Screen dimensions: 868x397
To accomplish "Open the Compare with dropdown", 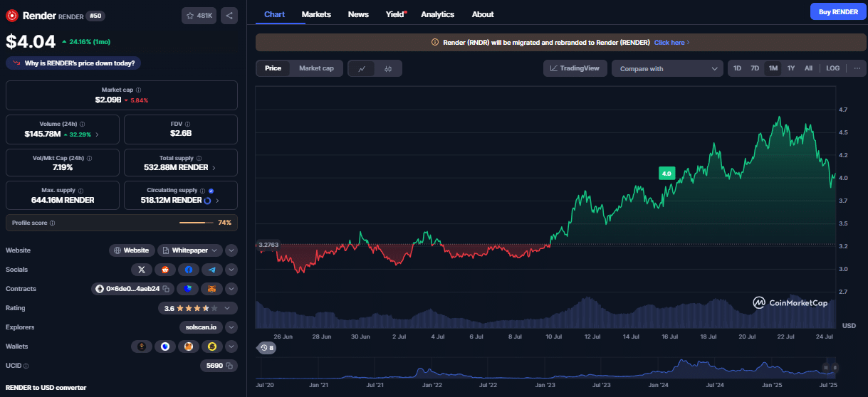I will point(668,68).
